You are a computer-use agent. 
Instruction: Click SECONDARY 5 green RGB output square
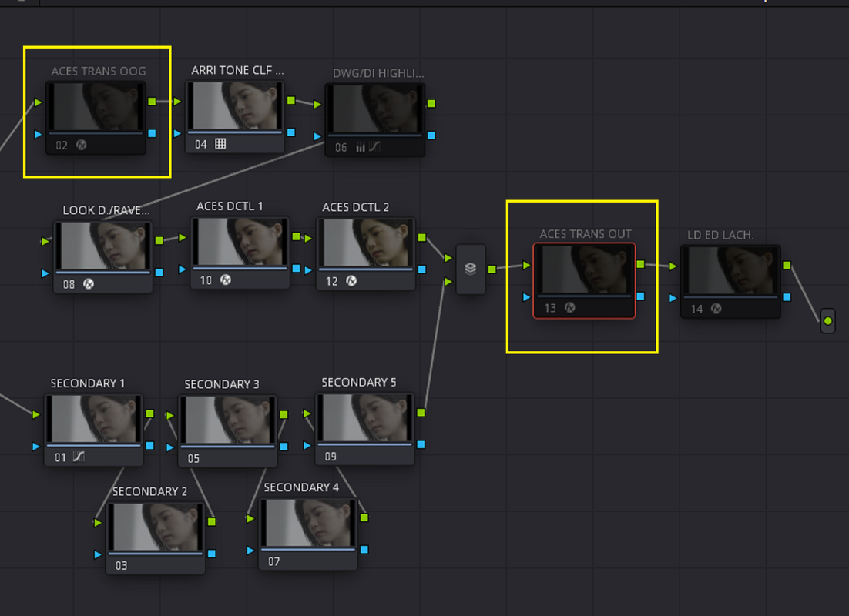coord(421,413)
